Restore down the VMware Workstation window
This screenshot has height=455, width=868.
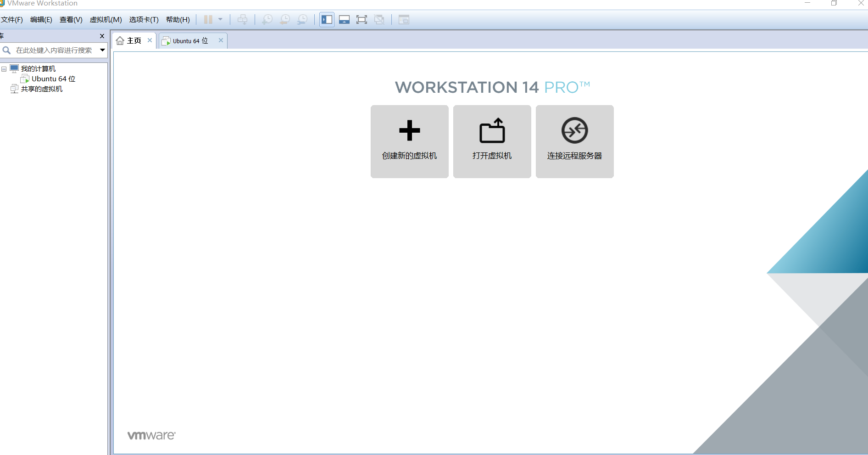(834, 3)
